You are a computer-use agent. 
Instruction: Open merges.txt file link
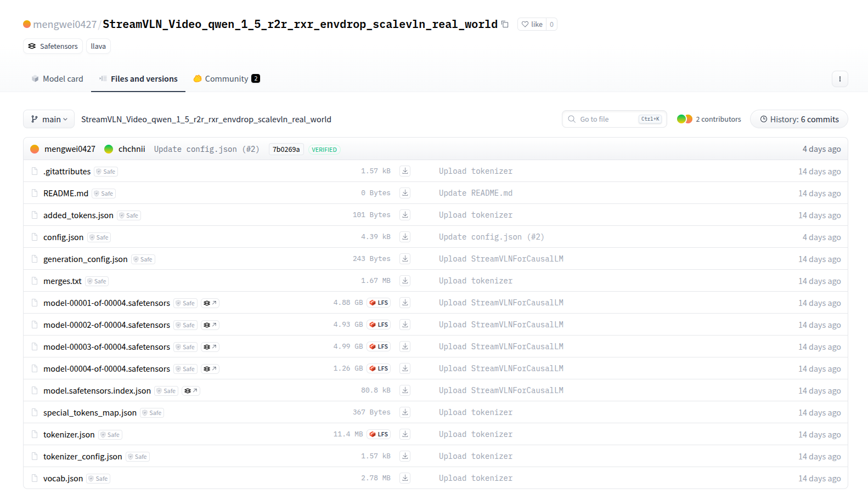coord(63,281)
